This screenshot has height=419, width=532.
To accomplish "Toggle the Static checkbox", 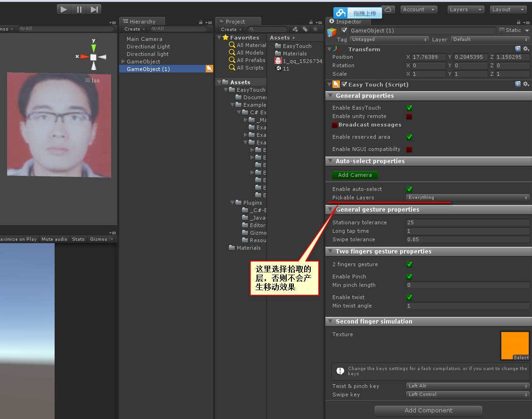I will (502, 30).
